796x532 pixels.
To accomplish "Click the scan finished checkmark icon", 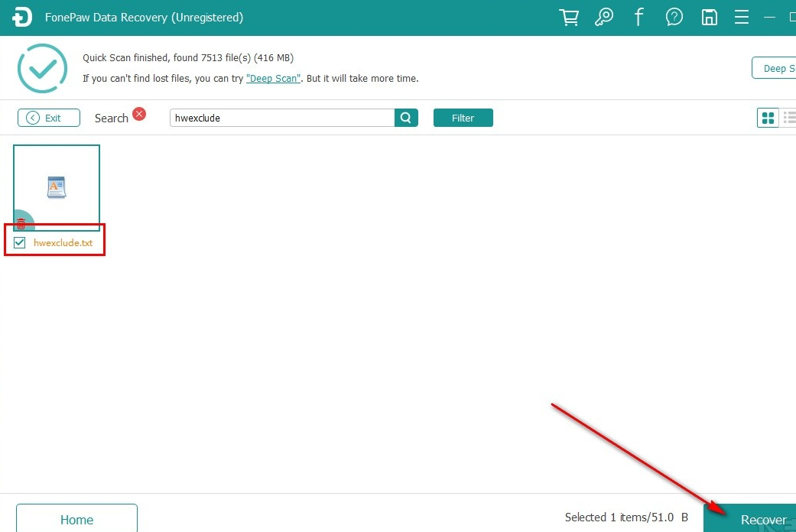I will (x=42, y=68).
